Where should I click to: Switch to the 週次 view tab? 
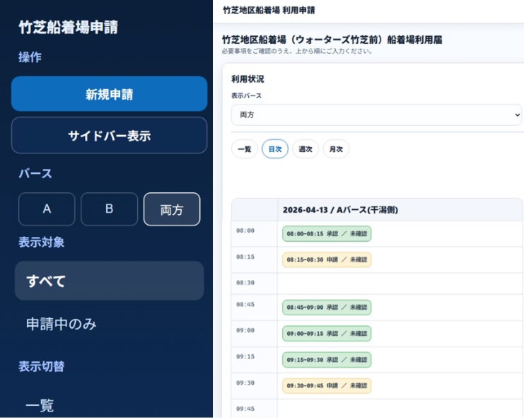pos(305,149)
